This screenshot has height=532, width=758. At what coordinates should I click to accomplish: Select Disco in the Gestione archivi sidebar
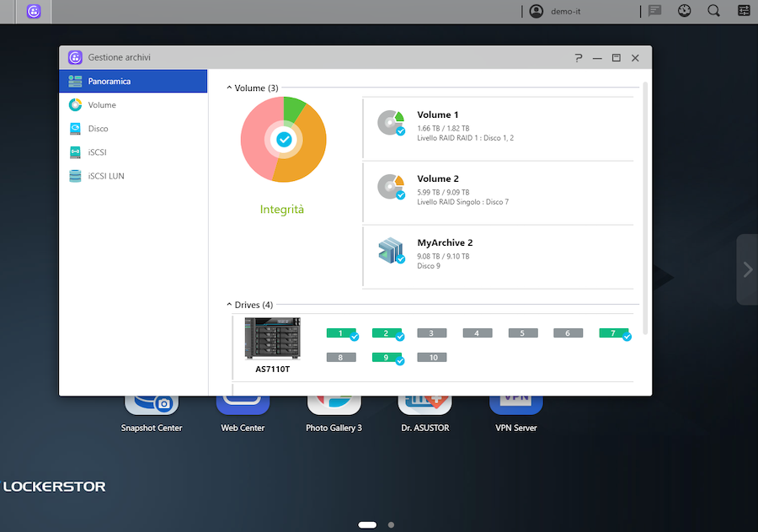(x=103, y=128)
